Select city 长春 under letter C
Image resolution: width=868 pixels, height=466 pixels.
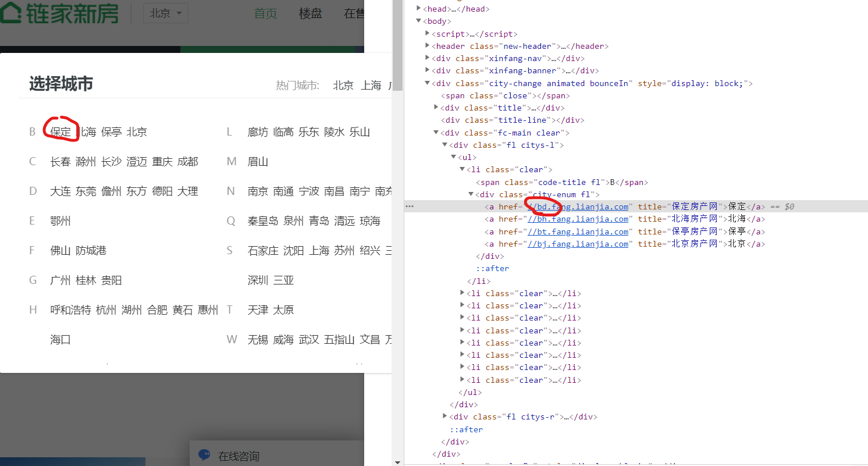61,162
